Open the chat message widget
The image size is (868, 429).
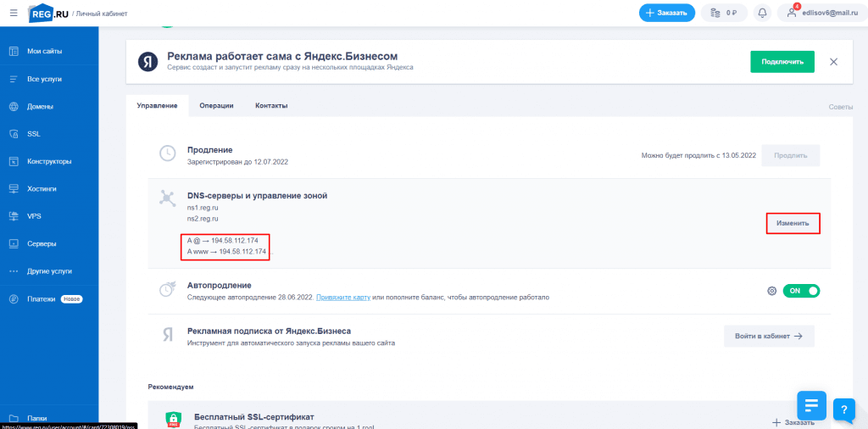click(811, 406)
